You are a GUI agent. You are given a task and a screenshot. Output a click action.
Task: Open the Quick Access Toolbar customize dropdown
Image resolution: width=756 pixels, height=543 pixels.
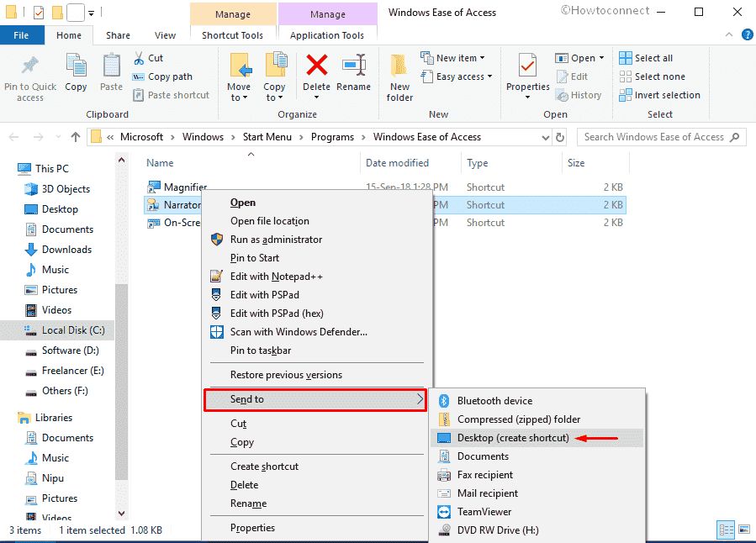(91, 13)
